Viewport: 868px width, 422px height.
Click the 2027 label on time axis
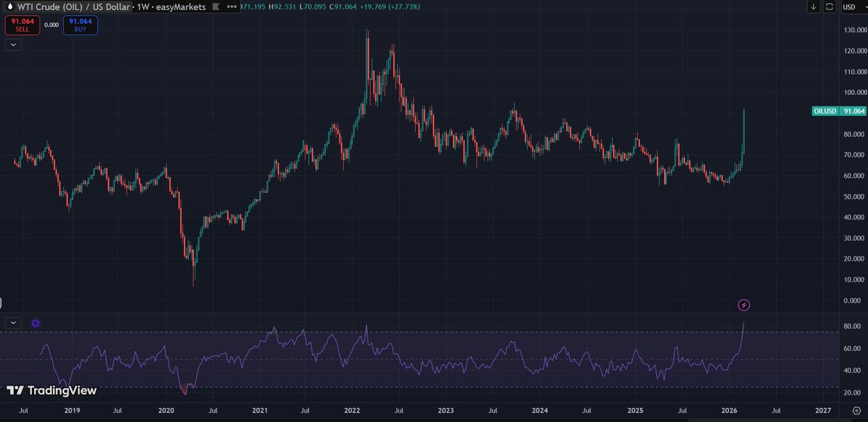822,410
